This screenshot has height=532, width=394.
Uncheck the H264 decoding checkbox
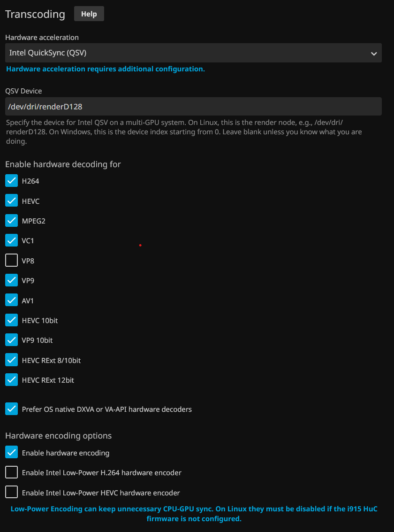coord(11,181)
